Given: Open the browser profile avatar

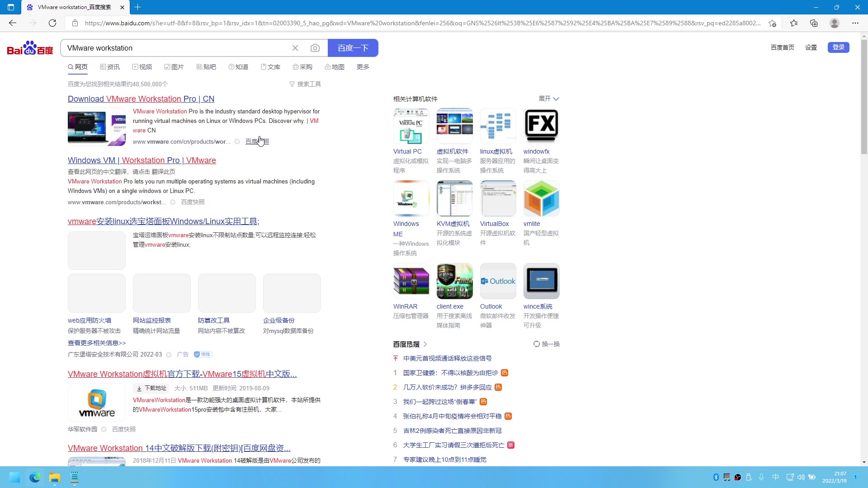Looking at the screenshot, I should [835, 23].
